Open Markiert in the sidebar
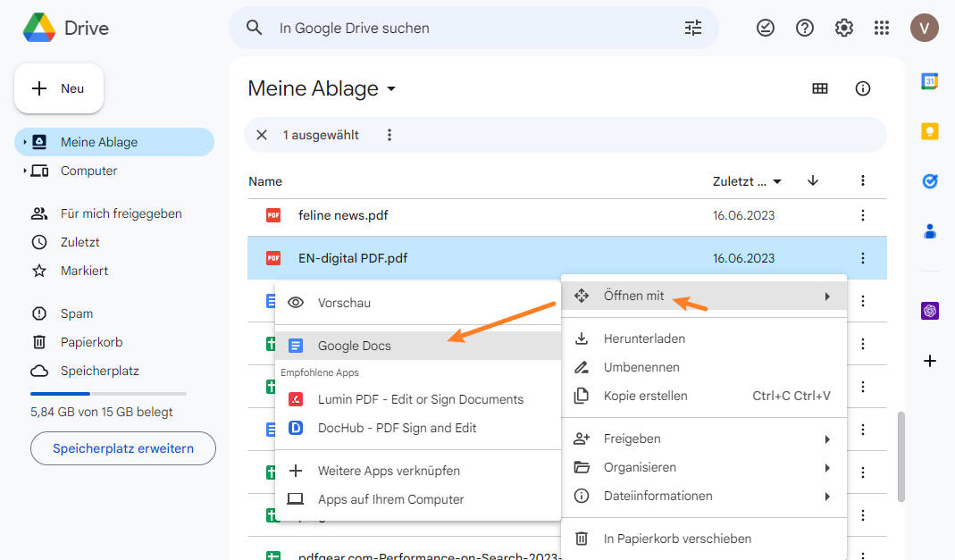 pos(114,271)
